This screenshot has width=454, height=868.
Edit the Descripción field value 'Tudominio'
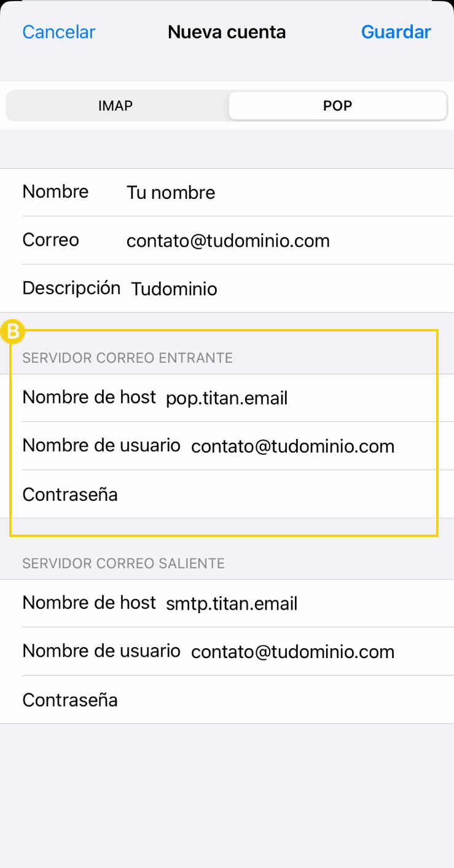click(174, 289)
